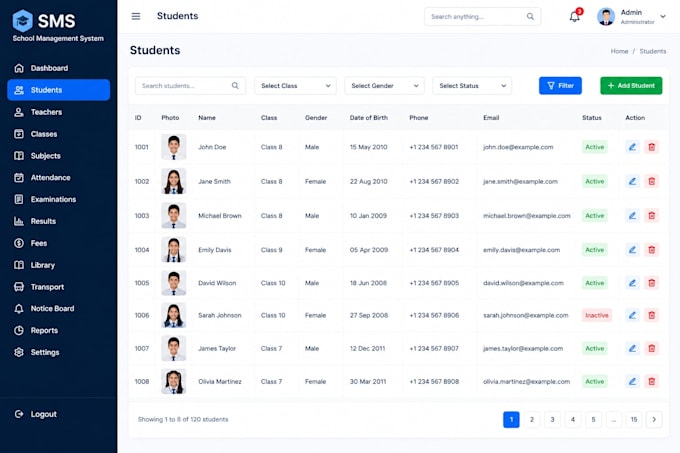Screen dimensions: 680x453
Task: Expand the Select Class dropdown
Action: point(295,86)
